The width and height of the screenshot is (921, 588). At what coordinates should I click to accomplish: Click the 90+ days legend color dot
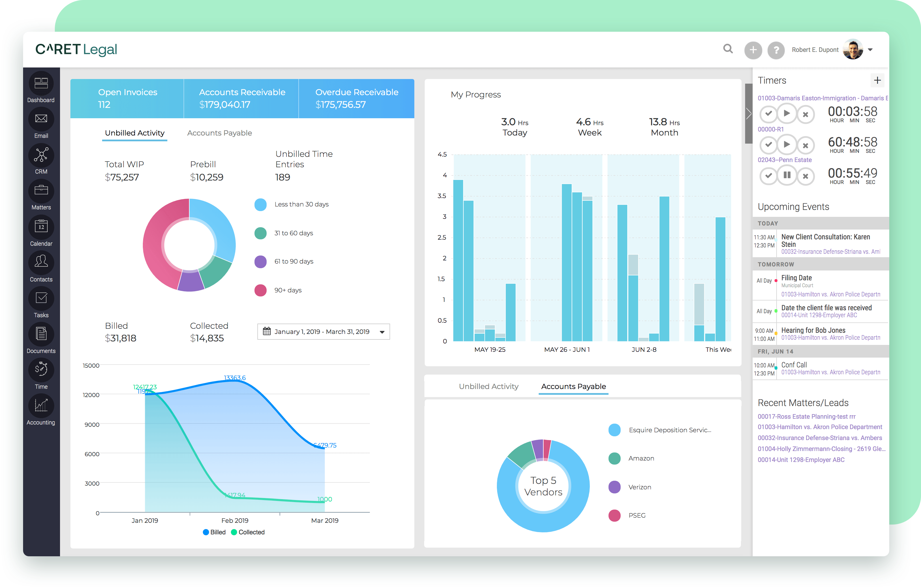pos(261,290)
